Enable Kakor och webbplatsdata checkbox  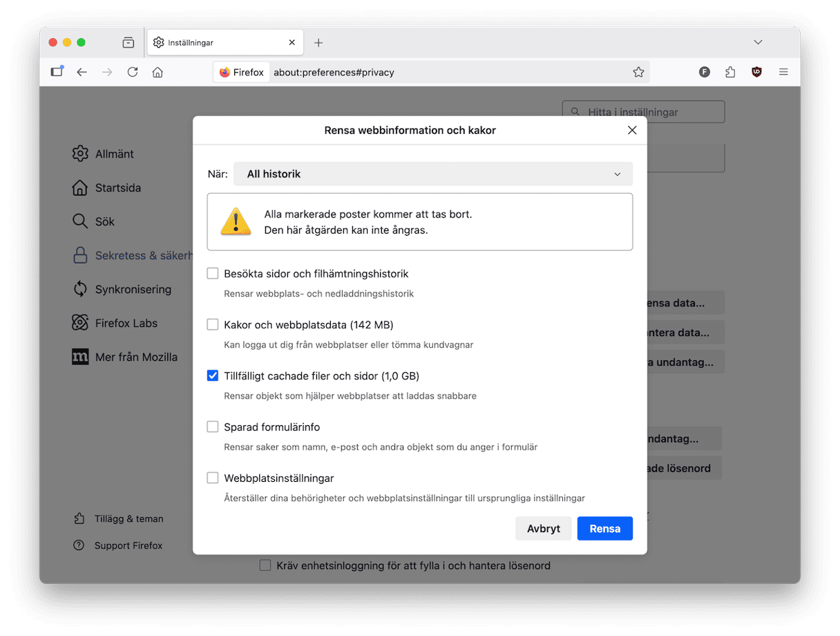coord(213,325)
